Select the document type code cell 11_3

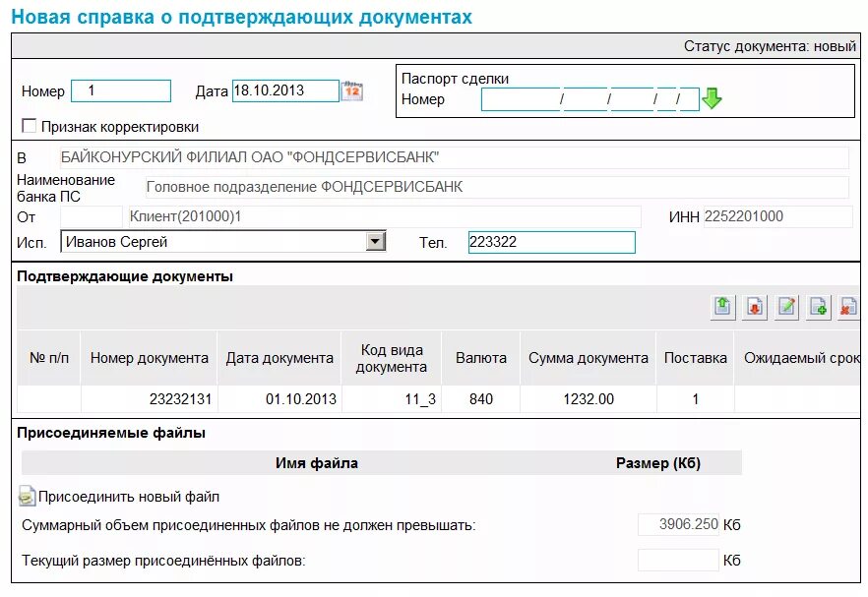coord(392,399)
